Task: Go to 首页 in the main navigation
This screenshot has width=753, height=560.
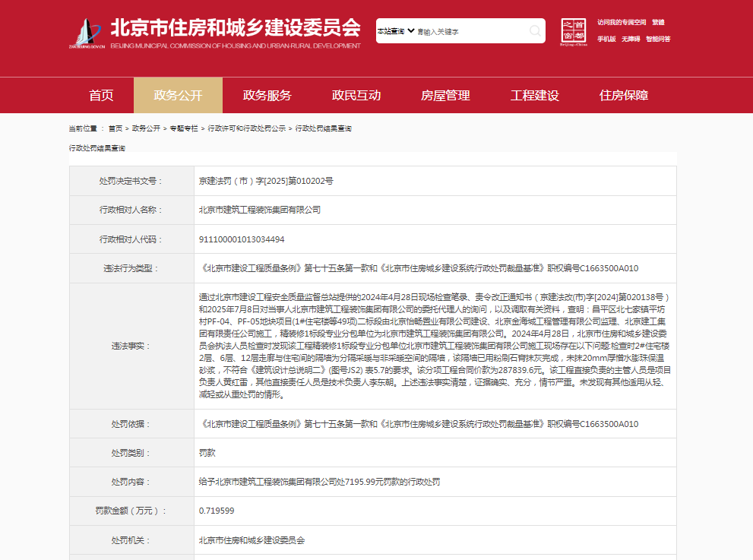Action: pyautogui.click(x=101, y=96)
